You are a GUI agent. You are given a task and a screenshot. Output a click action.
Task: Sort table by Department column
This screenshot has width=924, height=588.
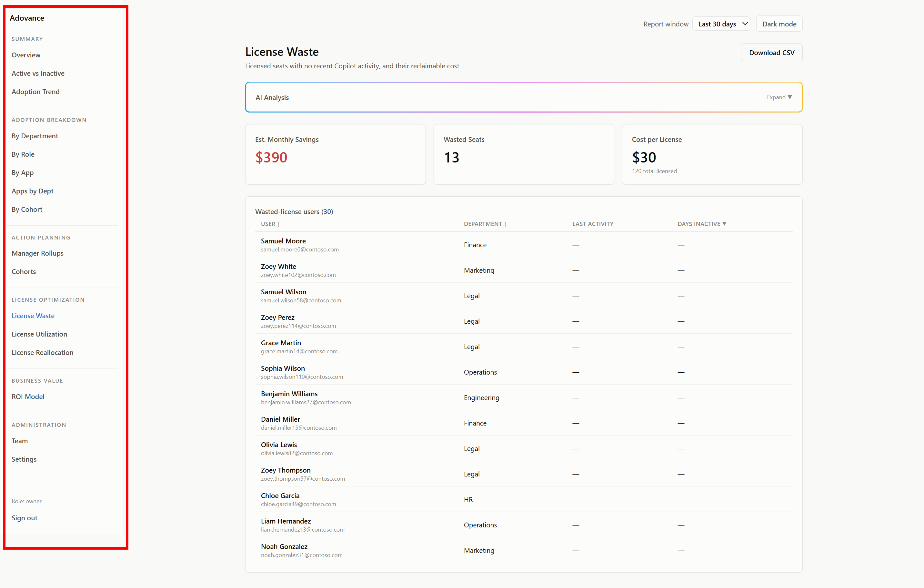(x=485, y=224)
